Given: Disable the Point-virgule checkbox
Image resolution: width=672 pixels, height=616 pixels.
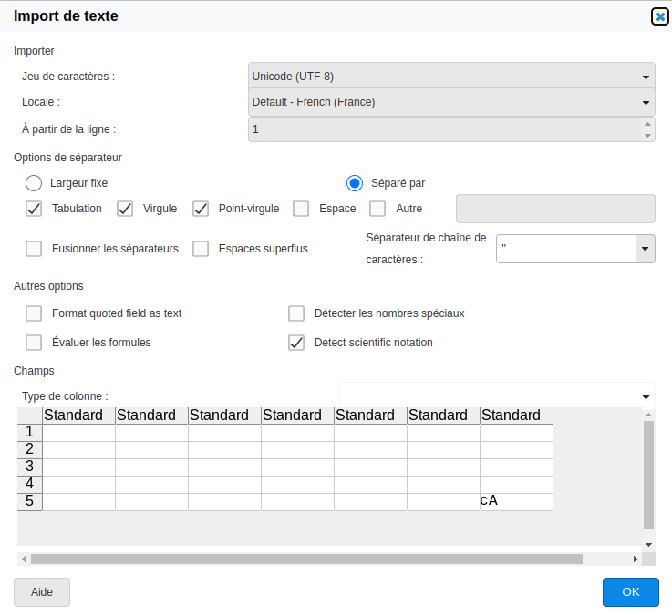Looking at the screenshot, I should pyautogui.click(x=201, y=209).
